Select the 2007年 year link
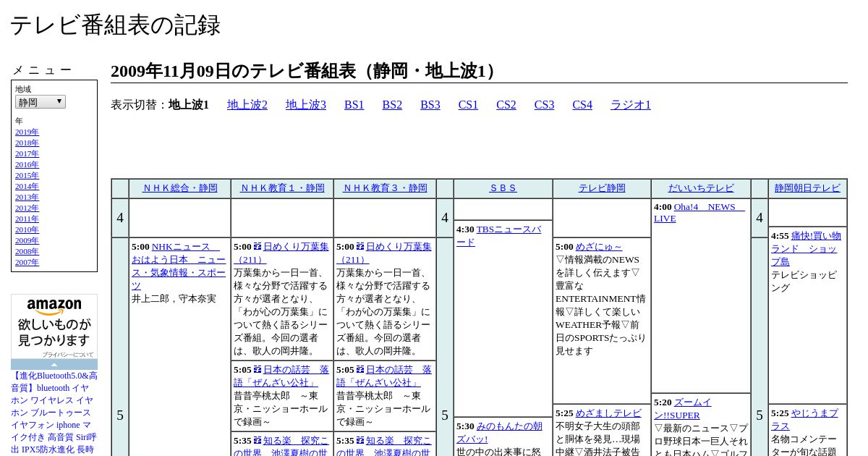The image size is (868, 456). pos(27,263)
